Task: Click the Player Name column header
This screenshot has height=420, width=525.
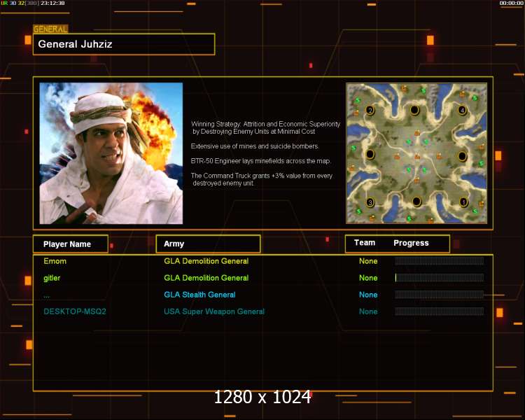Action: click(71, 244)
